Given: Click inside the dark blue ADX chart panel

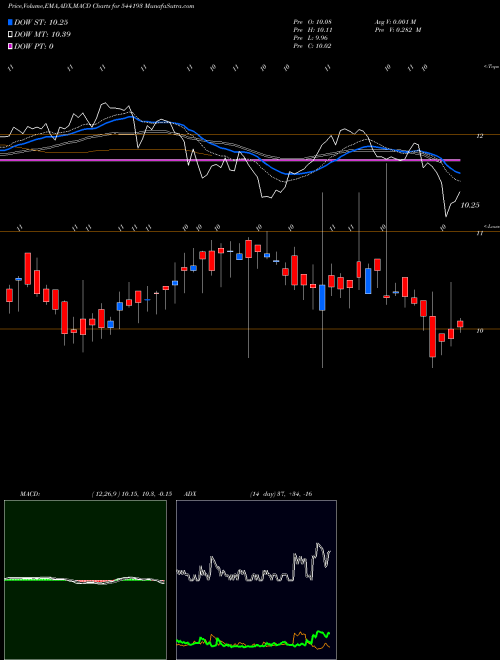Looking at the screenshot, I should click(x=256, y=580).
